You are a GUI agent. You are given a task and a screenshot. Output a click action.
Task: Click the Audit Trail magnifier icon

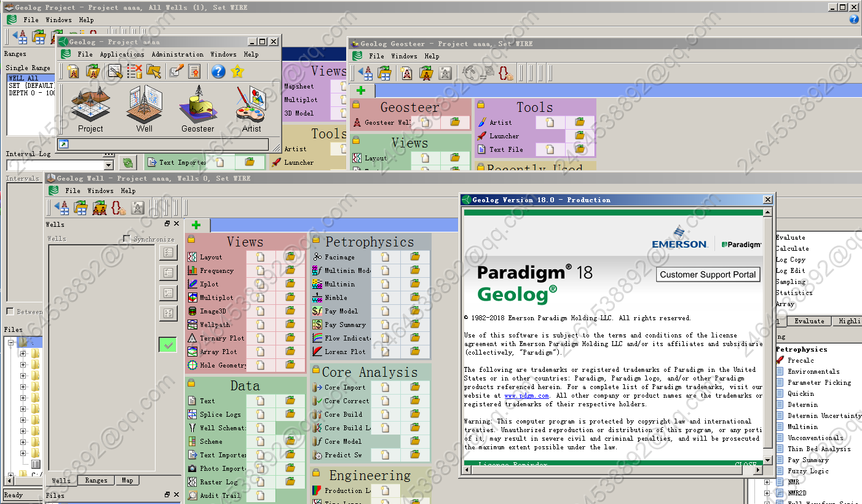point(193,495)
